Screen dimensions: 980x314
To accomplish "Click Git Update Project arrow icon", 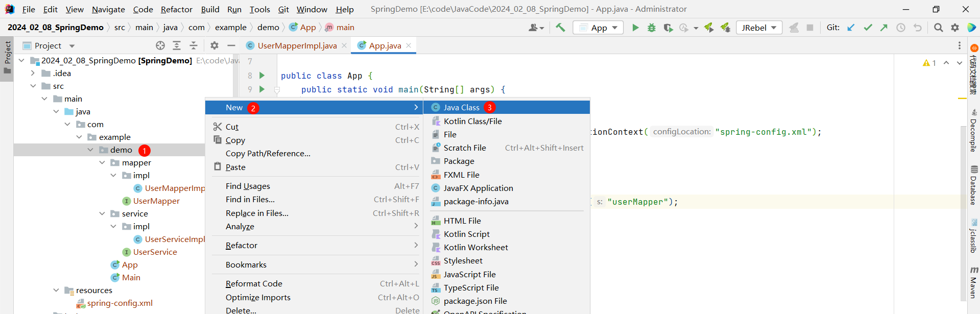I will click(x=851, y=28).
